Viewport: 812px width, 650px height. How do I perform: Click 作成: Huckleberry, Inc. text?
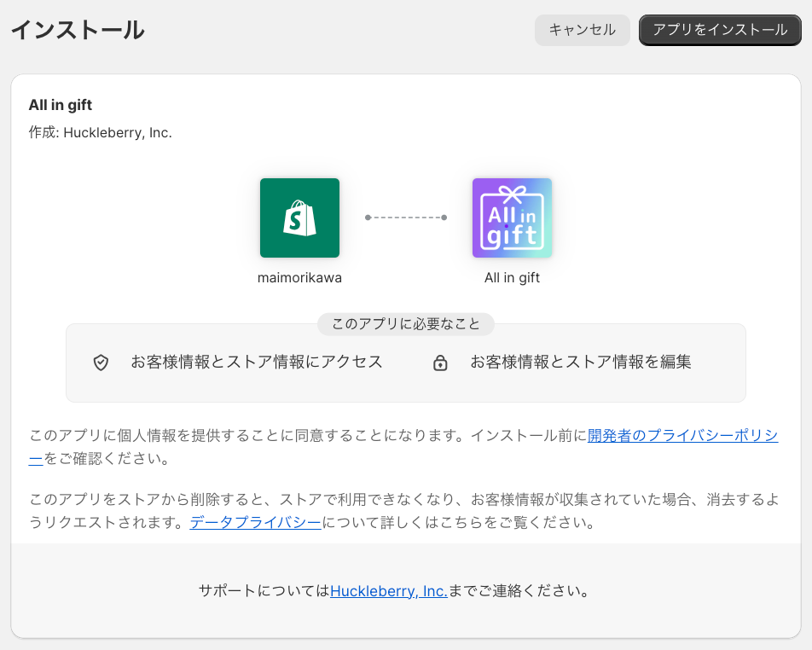click(x=100, y=132)
